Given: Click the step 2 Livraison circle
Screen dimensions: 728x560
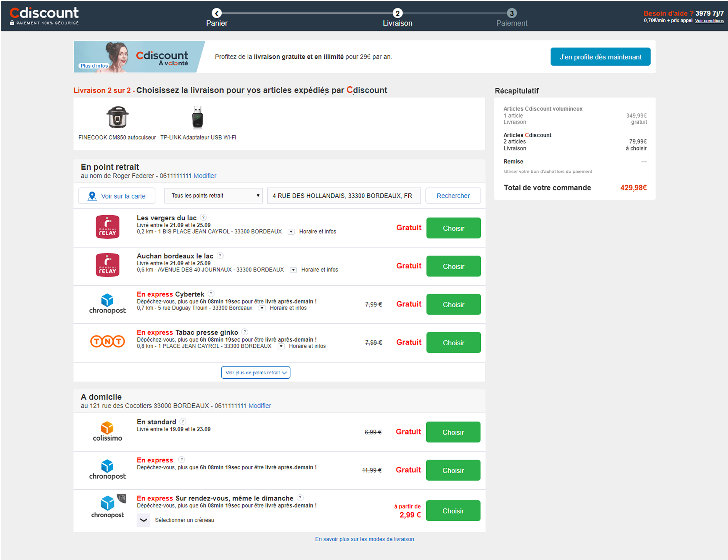Looking at the screenshot, I should tap(398, 13).
